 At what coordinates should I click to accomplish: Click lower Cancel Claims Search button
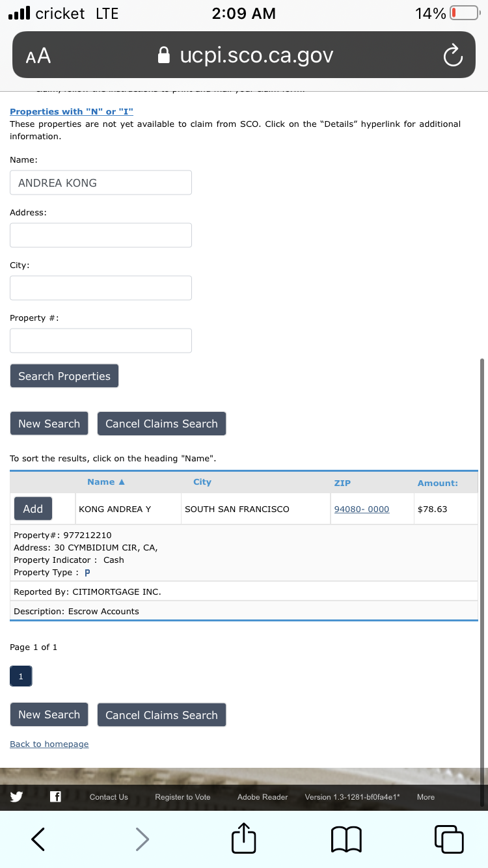(x=161, y=714)
